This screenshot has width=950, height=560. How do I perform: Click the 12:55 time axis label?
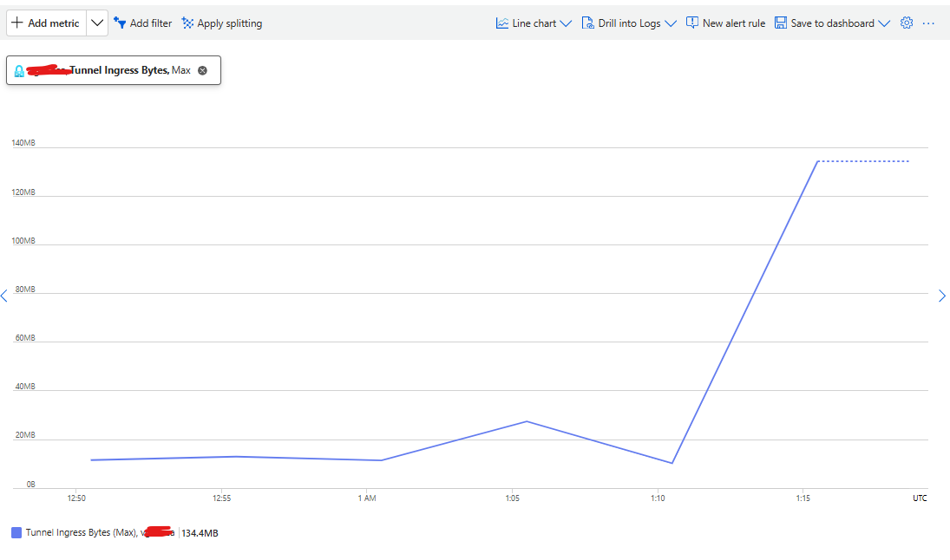(x=222, y=498)
